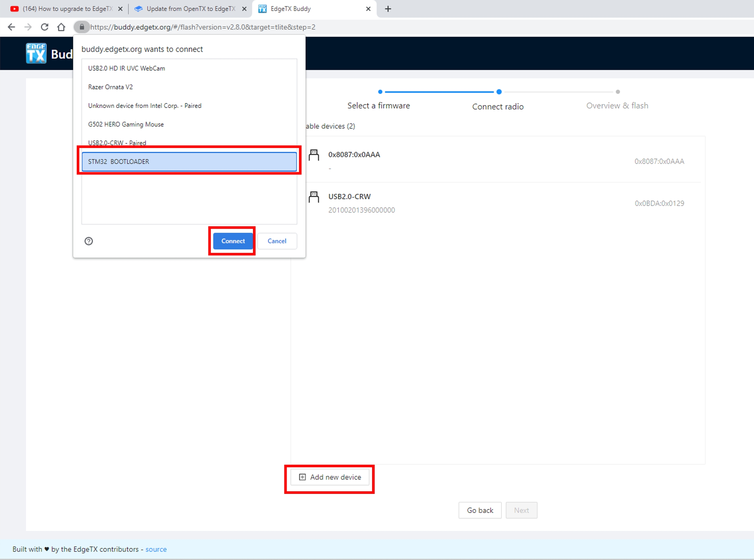Click the EdgeTX logo icon
754x560 pixels.
click(x=36, y=54)
